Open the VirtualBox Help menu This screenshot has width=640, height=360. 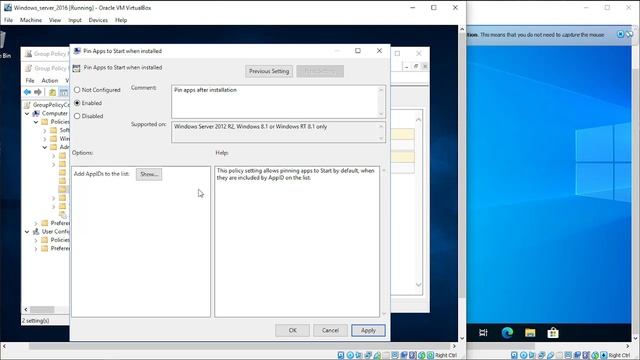click(121, 20)
